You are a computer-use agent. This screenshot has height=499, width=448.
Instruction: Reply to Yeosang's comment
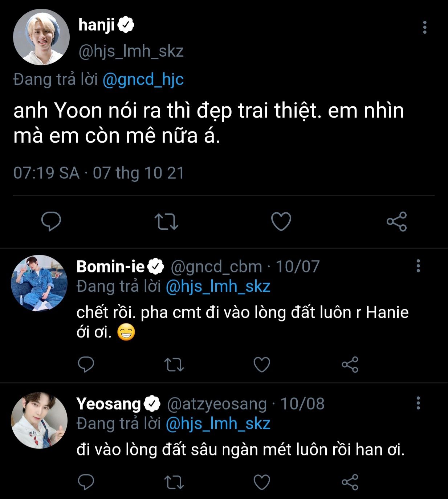click(86, 482)
